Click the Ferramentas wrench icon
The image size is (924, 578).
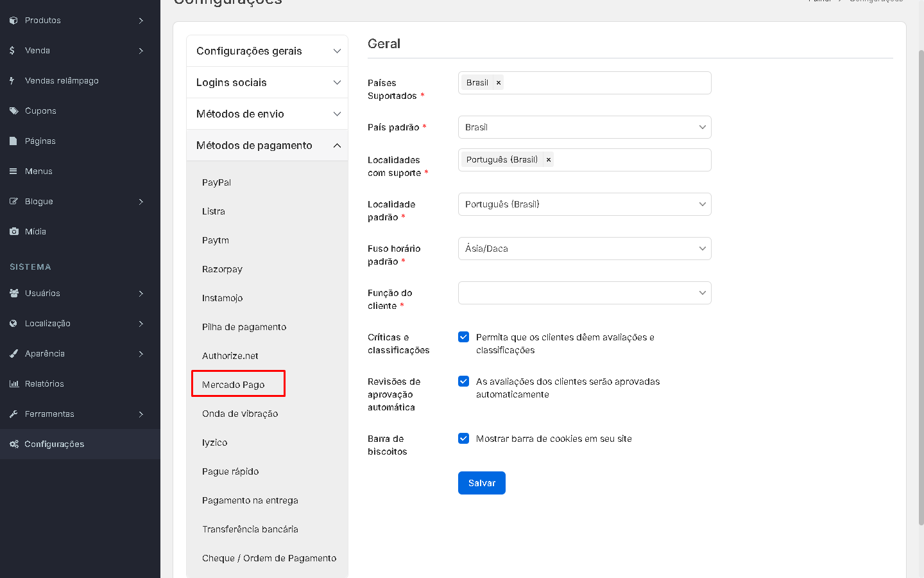[13, 414]
